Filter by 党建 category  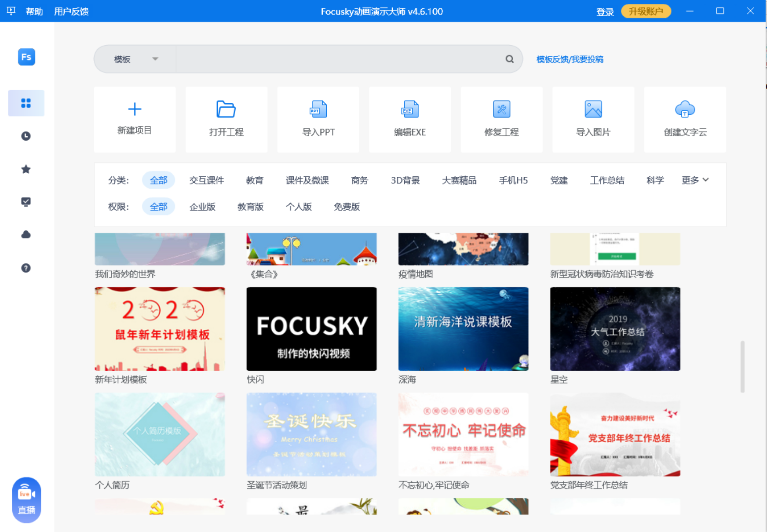click(x=559, y=180)
